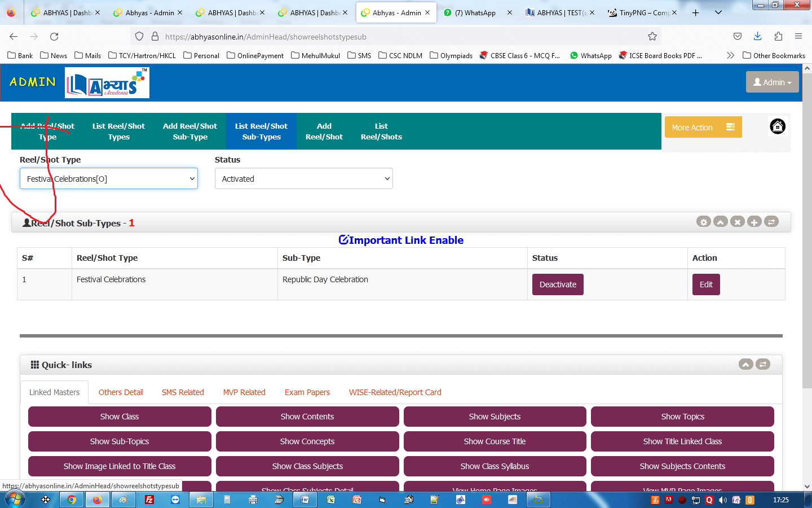Click swap arrows icon in Quick-links header
The width and height of the screenshot is (812, 508).
(x=762, y=364)
